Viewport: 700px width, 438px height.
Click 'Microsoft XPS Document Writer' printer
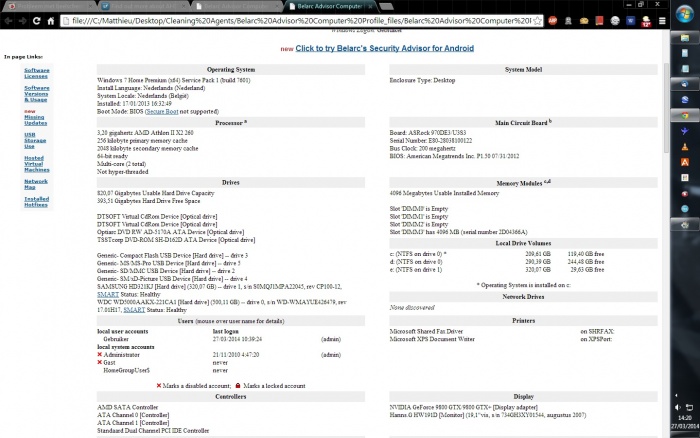(x=432, y=339)
